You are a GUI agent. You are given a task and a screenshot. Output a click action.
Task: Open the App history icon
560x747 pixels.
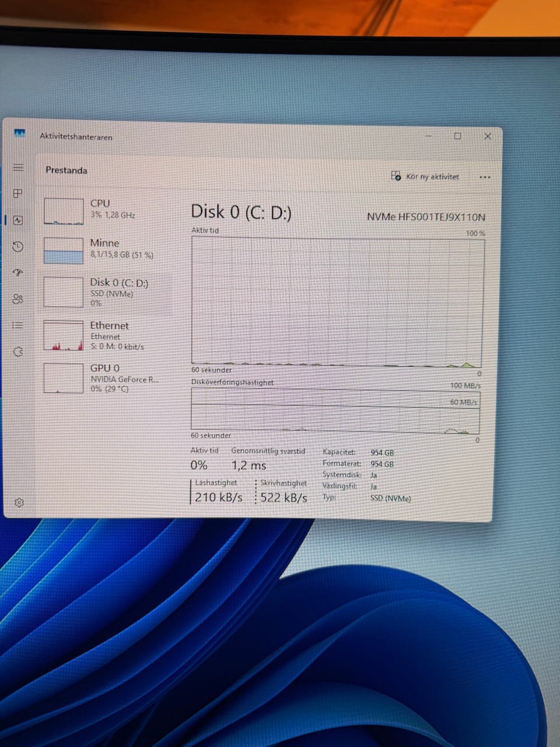click(18, 247)
